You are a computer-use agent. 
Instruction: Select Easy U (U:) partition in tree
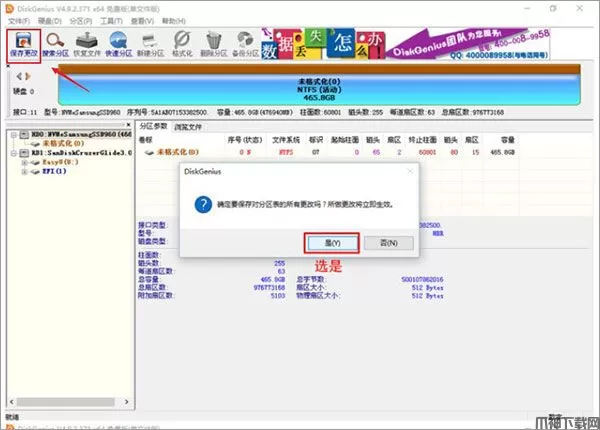click(60, 162)
